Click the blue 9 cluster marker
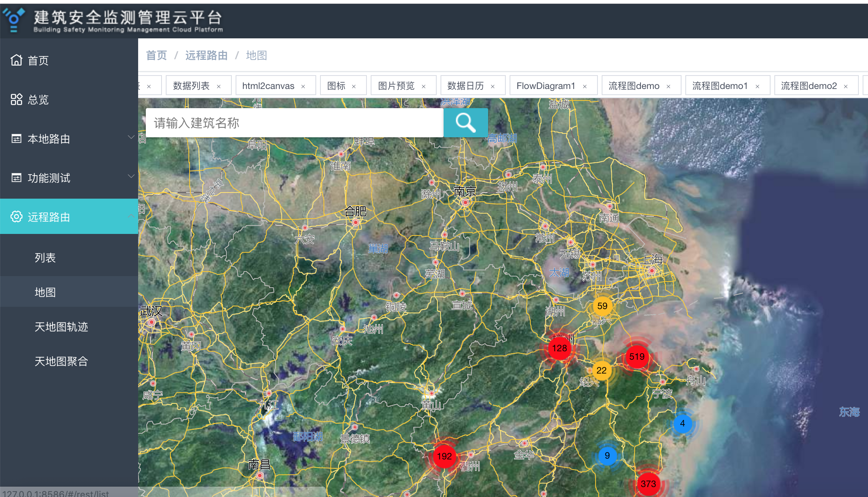The width and height of the screenshot is (868, 497). click(x=607, y=456)
